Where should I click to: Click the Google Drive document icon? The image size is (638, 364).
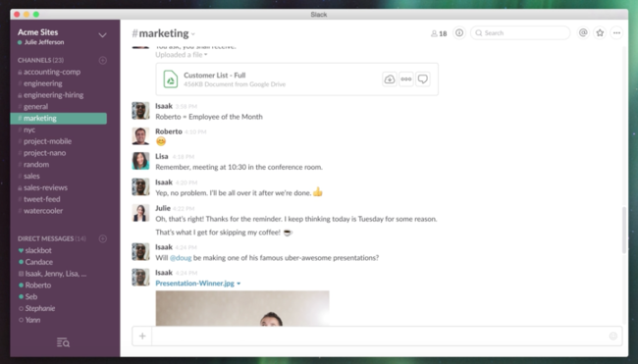(x=171, y=79)
